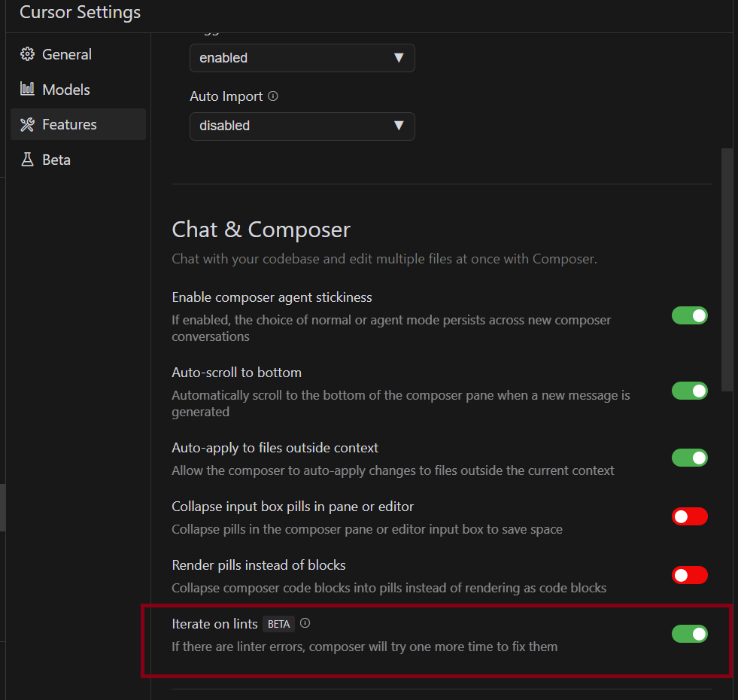
Task: Enable Collapse input box pills switch
Action: pyautogui.click(x=689, y=516)
